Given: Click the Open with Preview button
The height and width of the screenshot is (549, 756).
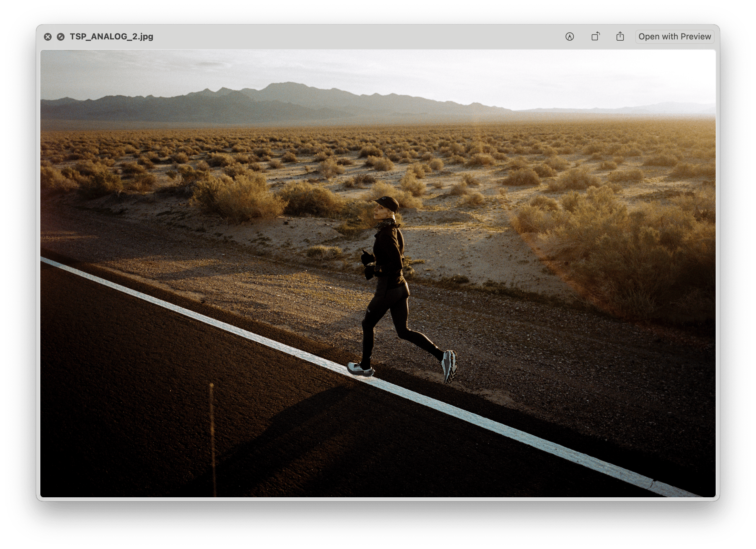Looking at the screenshot, I should tap(675, 36).
